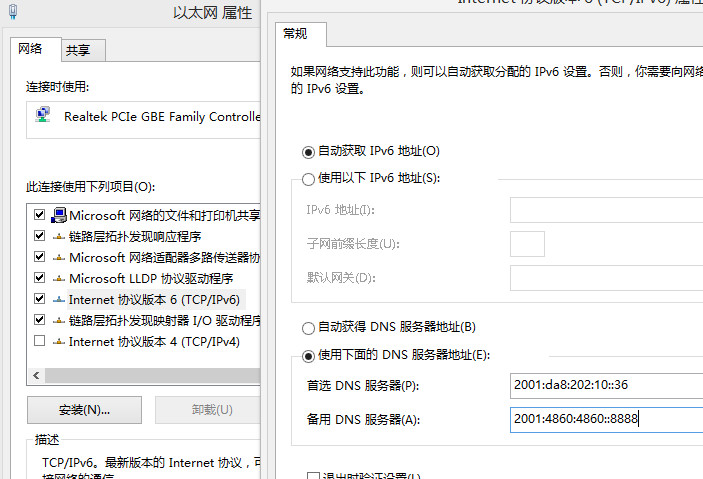
Task: Click the 备用 DNS 服务器 input field
Action: [x=605, y=419]
